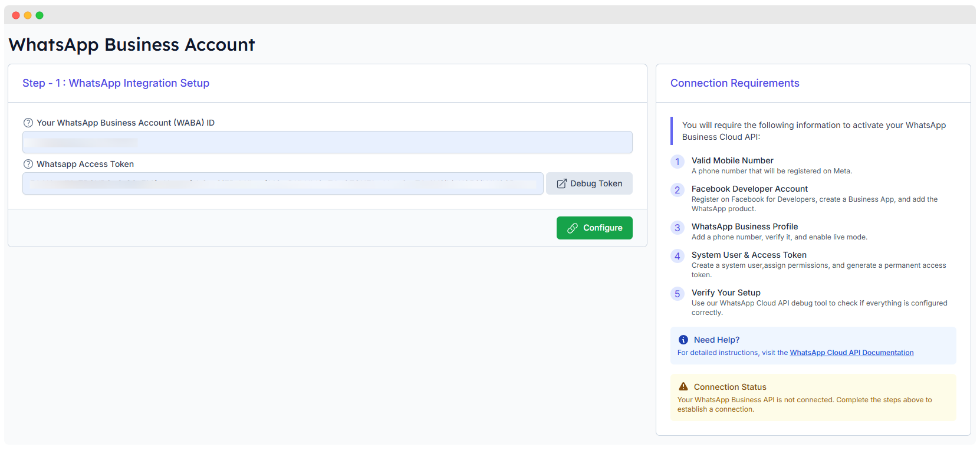Click the help icon beside WABA ID label

[x=28, y=123]
